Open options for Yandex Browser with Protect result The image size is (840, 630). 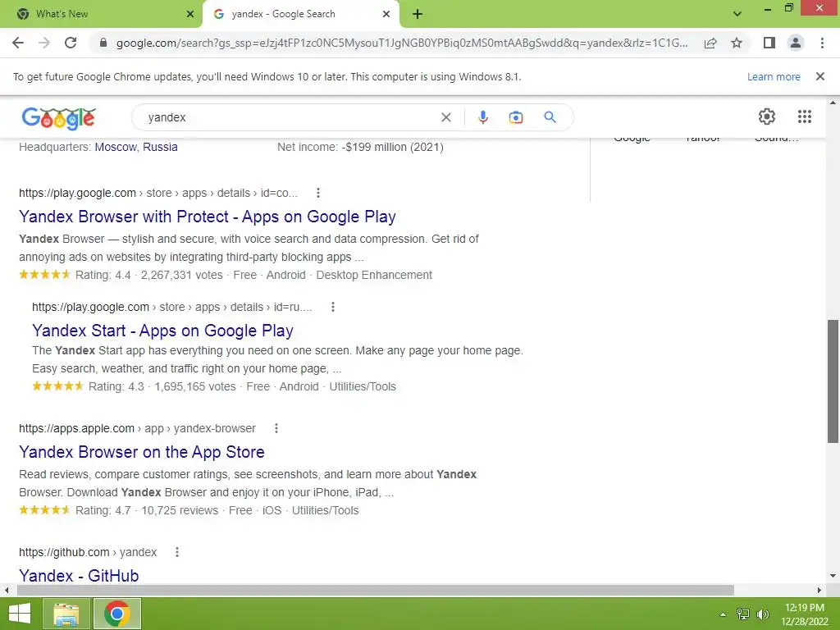tap(318, 193)
